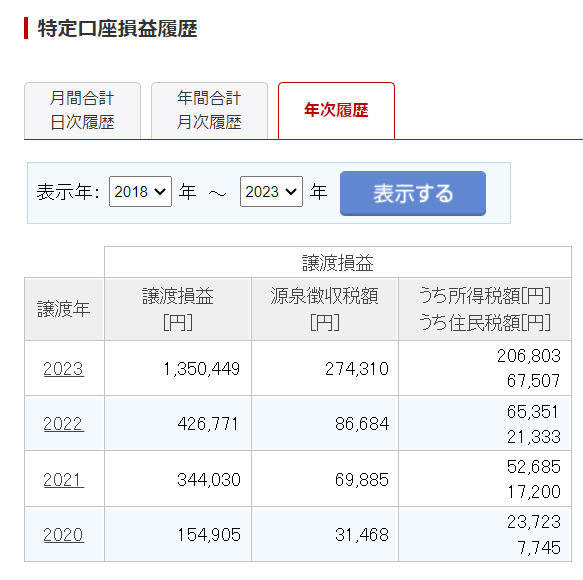Click the 31,468 withholding tax value
583x580 pixels.
(x=362, y=535)
